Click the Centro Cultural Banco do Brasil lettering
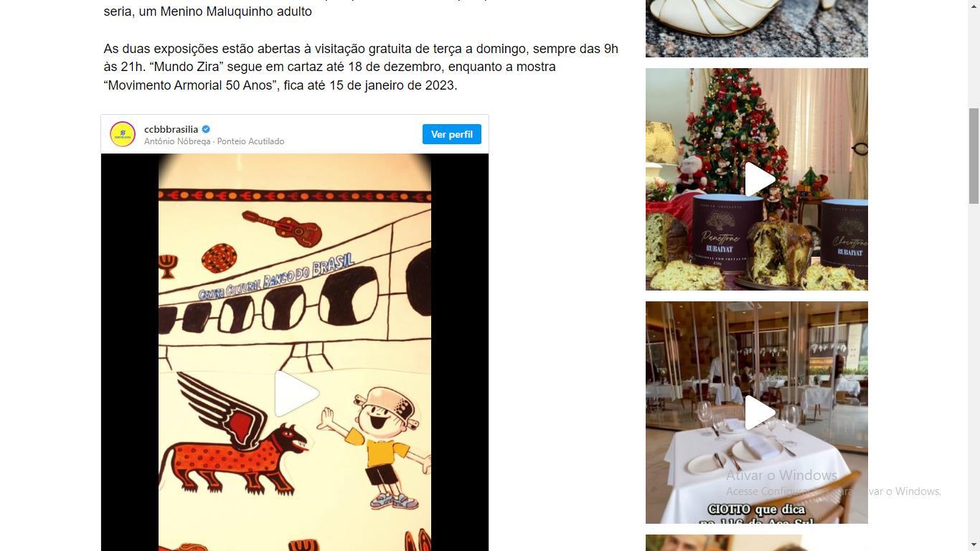980x551 pixels. [x=276, y=277]
